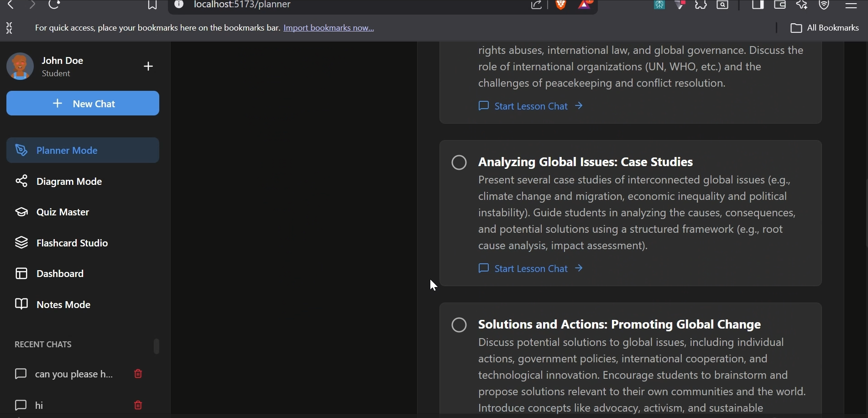Check off 'Solutions and Actions' lesson circle

coord(459,325)
